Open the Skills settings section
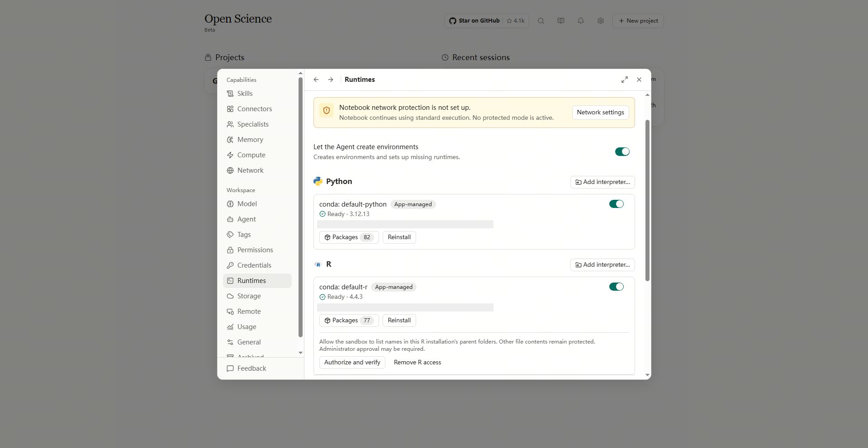The width and height of the screenshot is (868, 448). pos(257,94)
